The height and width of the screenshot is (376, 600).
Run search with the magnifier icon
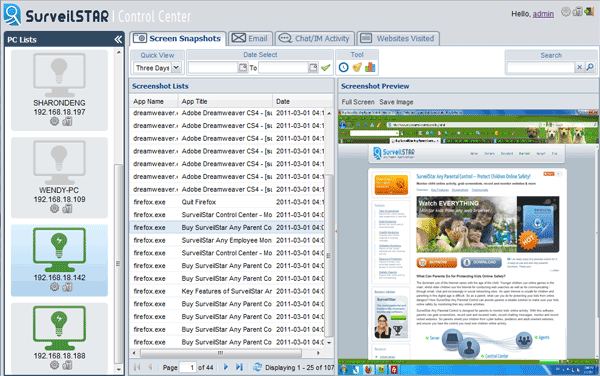click(x=590, y=67)
